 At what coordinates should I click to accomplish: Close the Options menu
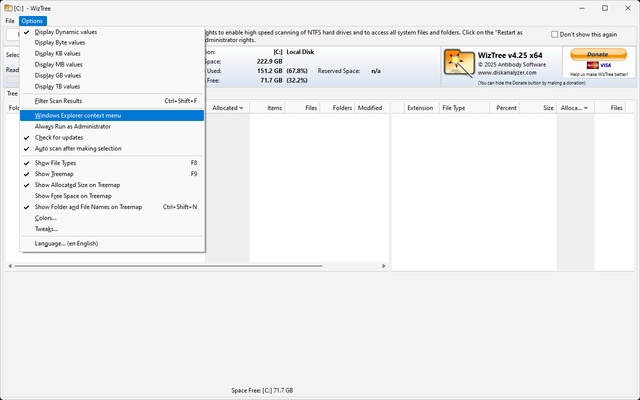(x=32, y=21)
